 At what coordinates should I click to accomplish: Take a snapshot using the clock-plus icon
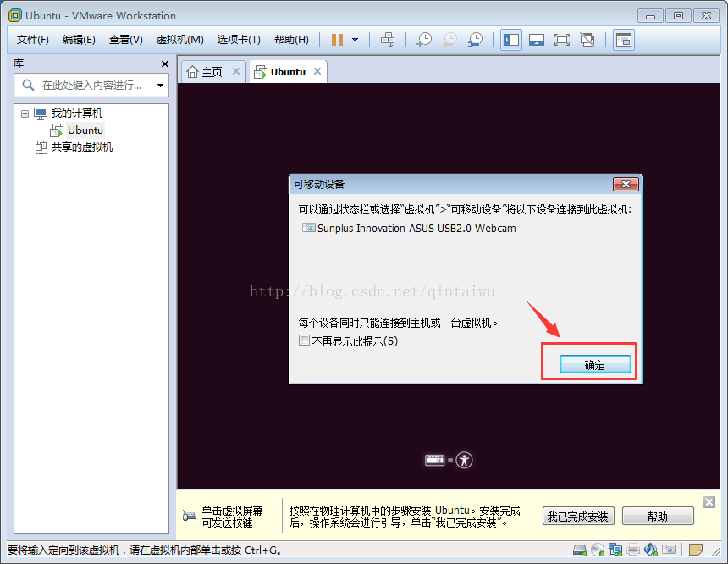424,40
